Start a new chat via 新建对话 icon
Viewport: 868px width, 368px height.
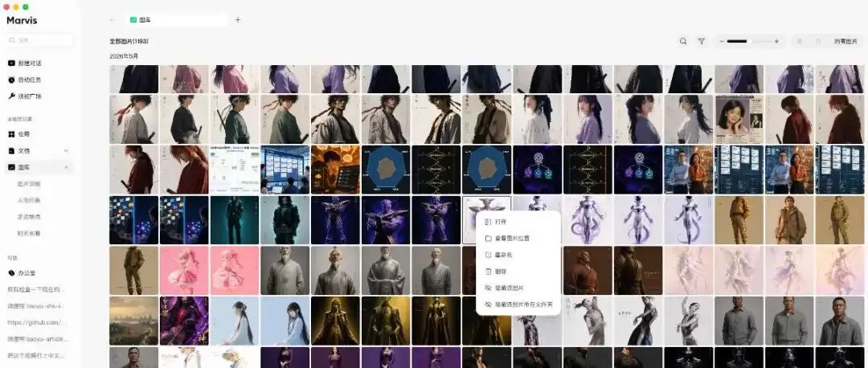[11, 63]
